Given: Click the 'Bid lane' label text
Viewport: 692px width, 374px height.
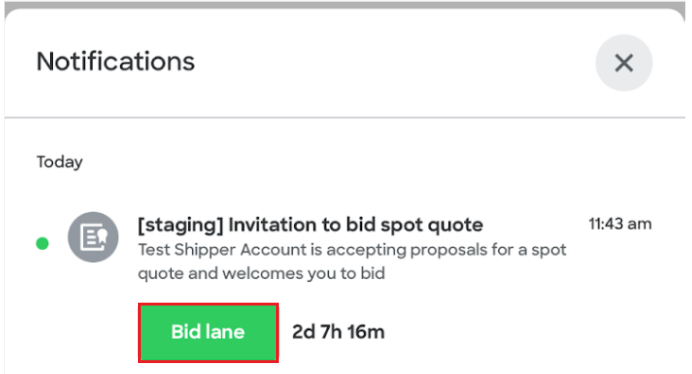Looking at the screenshot, I should [208, 332].
